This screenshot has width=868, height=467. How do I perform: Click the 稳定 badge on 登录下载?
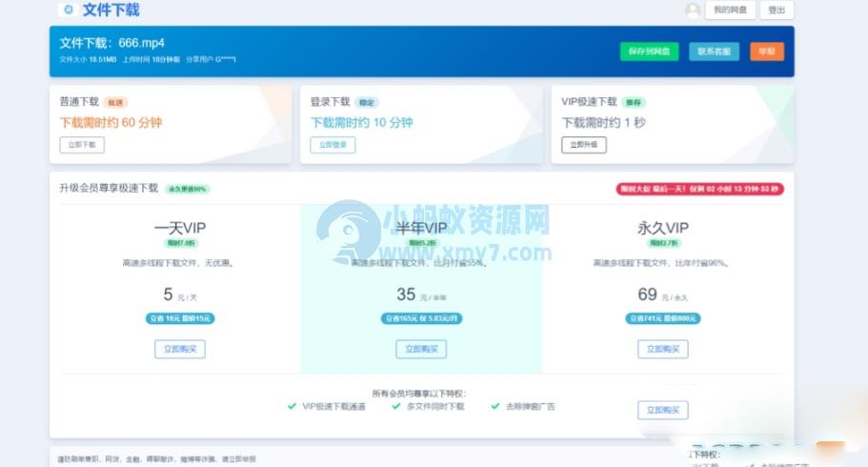point(367,103)
